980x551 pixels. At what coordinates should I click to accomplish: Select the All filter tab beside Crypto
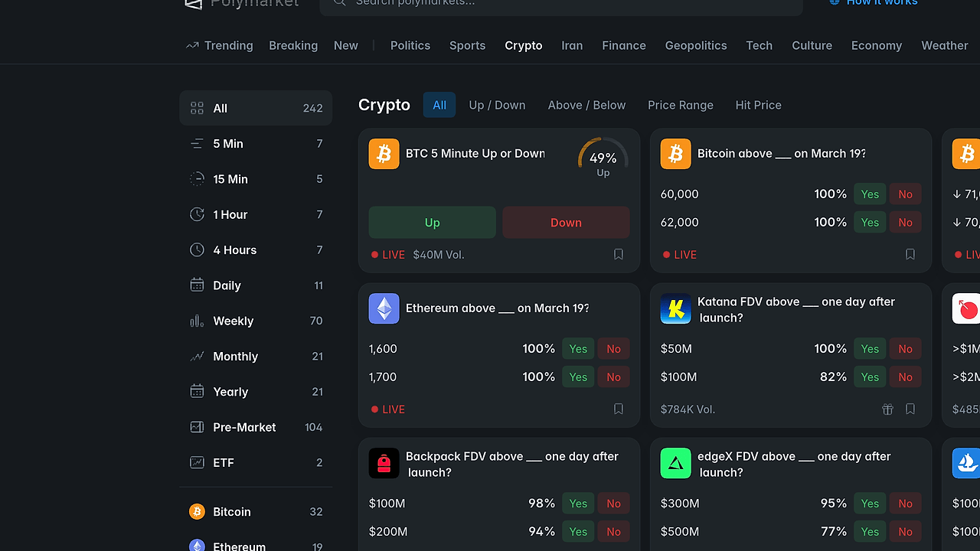439,105
